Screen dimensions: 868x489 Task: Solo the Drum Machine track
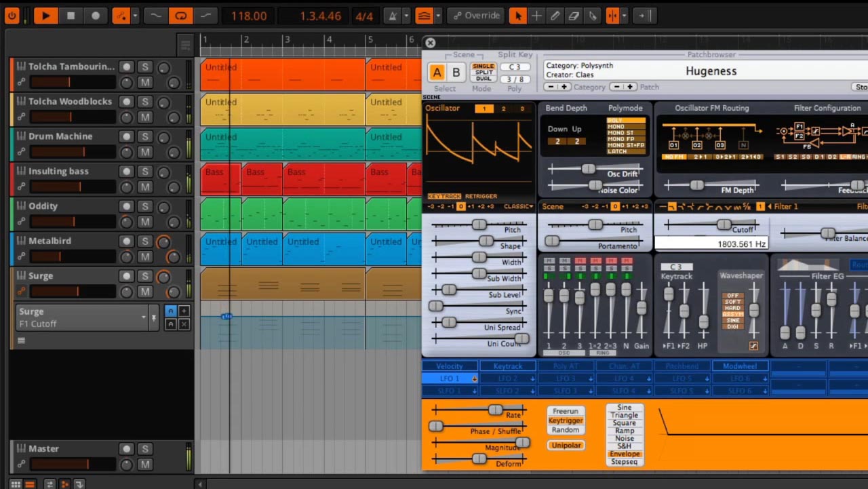click(144, 136)
